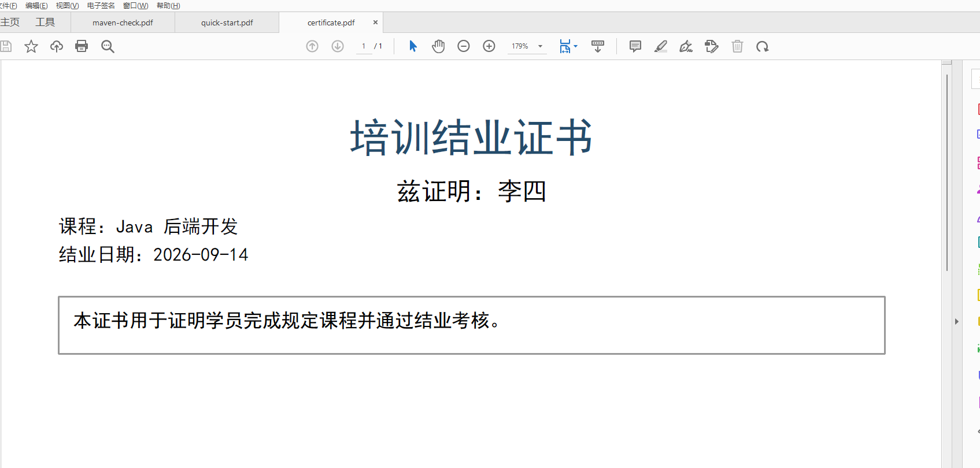
Task: Open the 视图(V) menu
Action: (67, 6)
